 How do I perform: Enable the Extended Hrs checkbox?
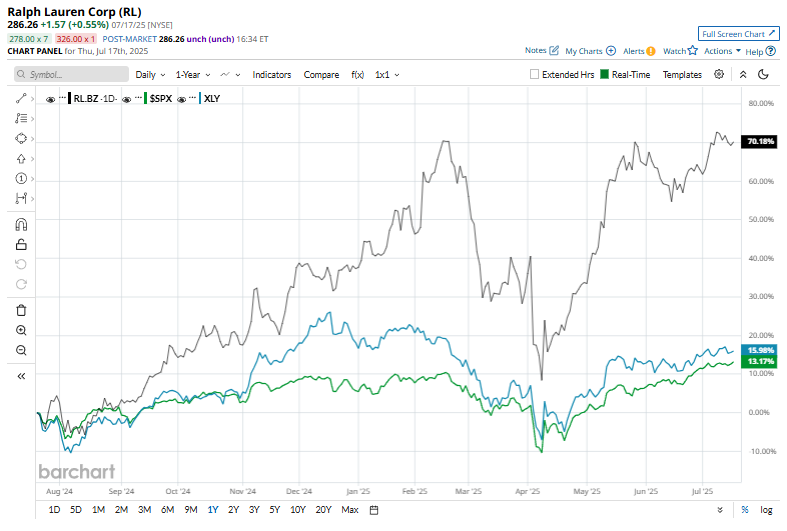(x=535, y=74)
